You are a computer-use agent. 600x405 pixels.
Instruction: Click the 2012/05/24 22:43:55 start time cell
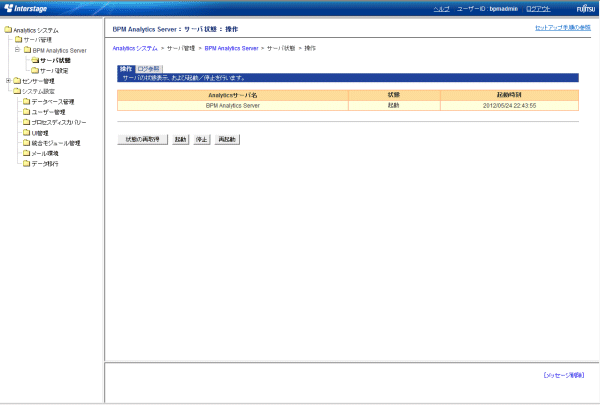pyautogui.click(x=509, y=105)
